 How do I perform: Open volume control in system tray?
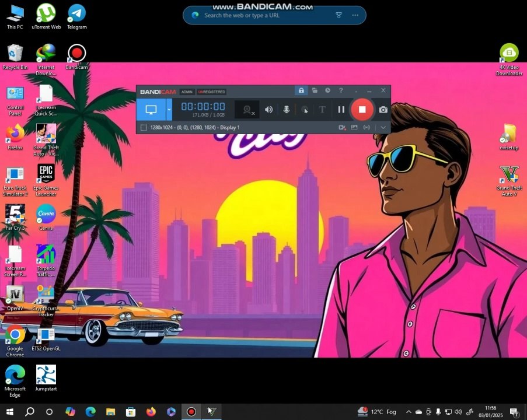(x=458, y=412)
